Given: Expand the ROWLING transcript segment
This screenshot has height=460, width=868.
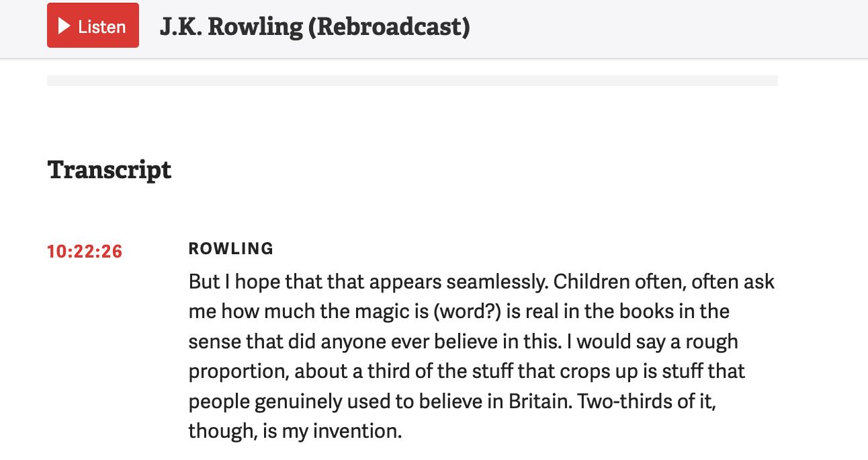Looking at the screenshot, I should [x=230, y=248].
